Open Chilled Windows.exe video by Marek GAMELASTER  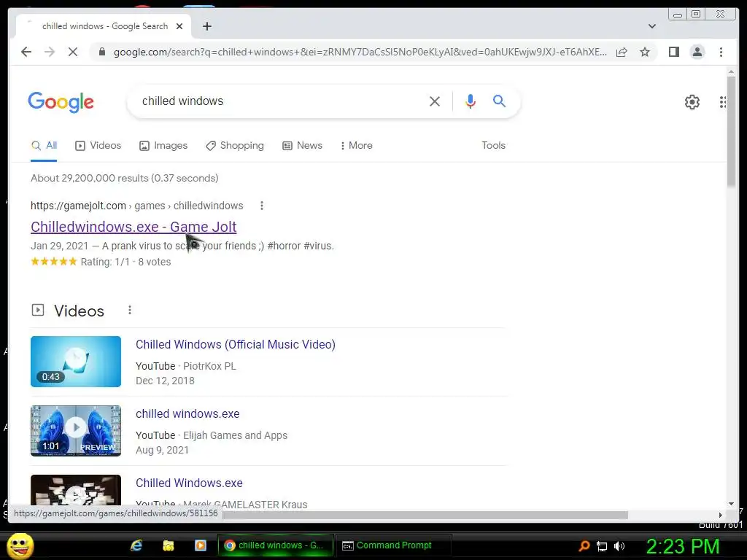coord(189,483)
